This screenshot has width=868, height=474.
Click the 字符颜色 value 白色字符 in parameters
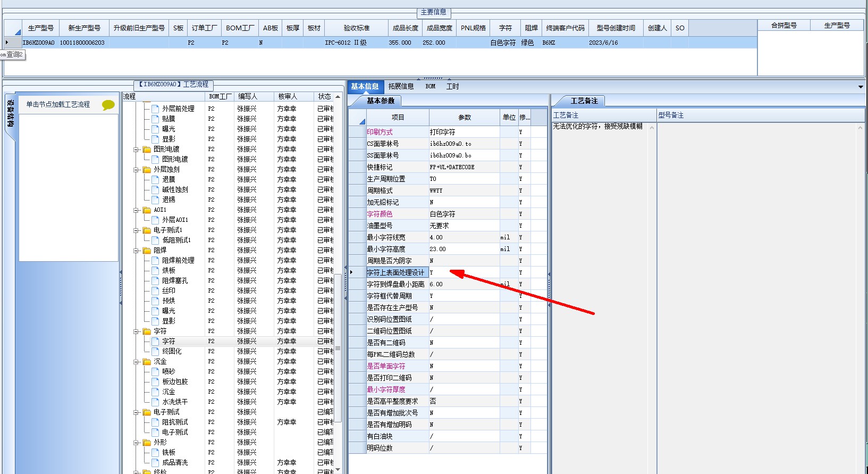pyautogui.click(x=443, y=214)
